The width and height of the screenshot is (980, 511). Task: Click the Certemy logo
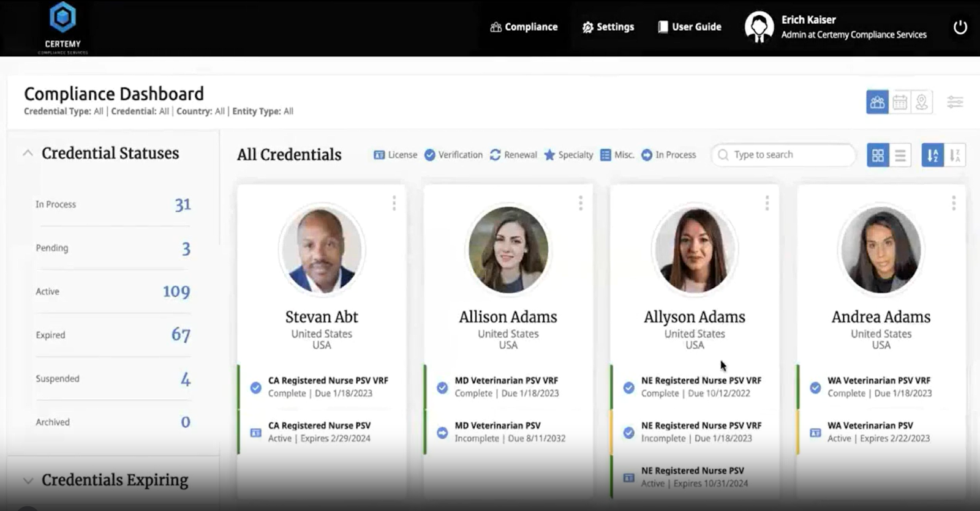click(62, 27)
